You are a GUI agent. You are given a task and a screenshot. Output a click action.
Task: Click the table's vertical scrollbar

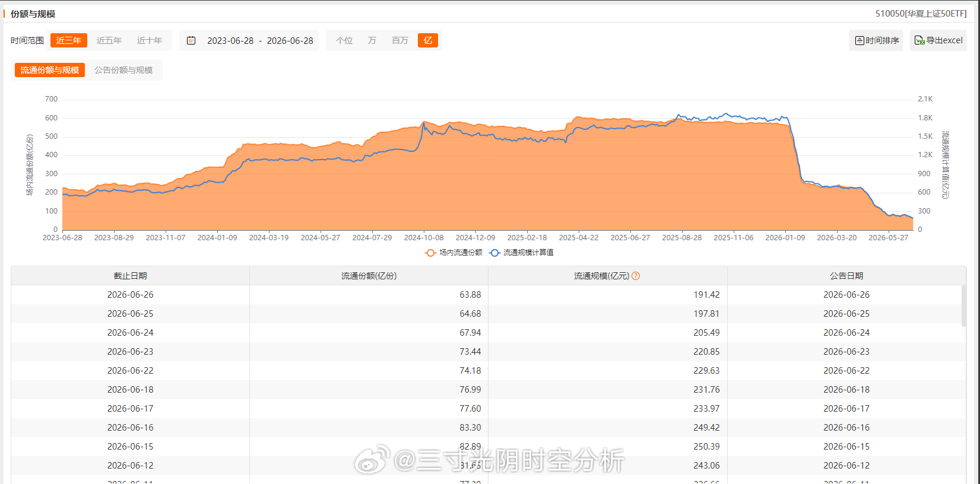tap(963, 306)
